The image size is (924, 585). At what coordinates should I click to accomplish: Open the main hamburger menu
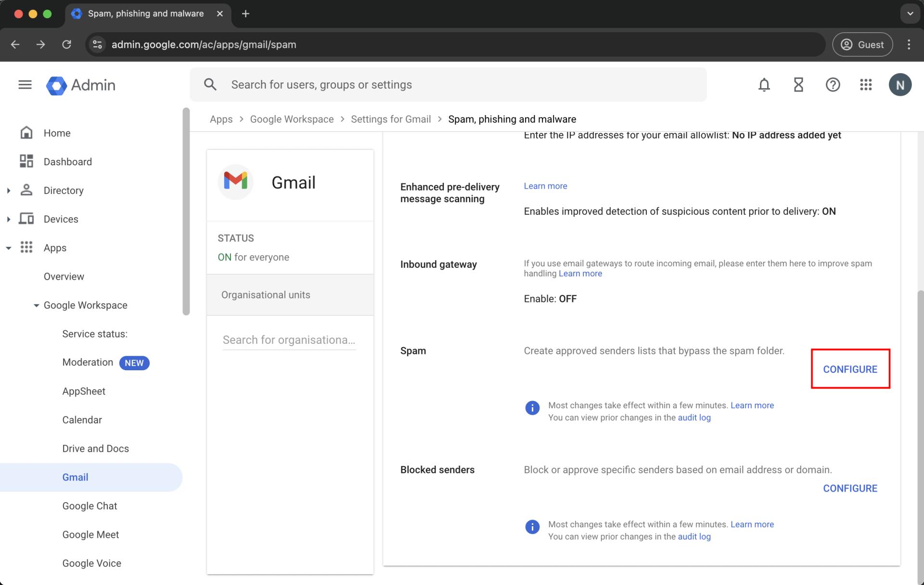click(25, 85)
